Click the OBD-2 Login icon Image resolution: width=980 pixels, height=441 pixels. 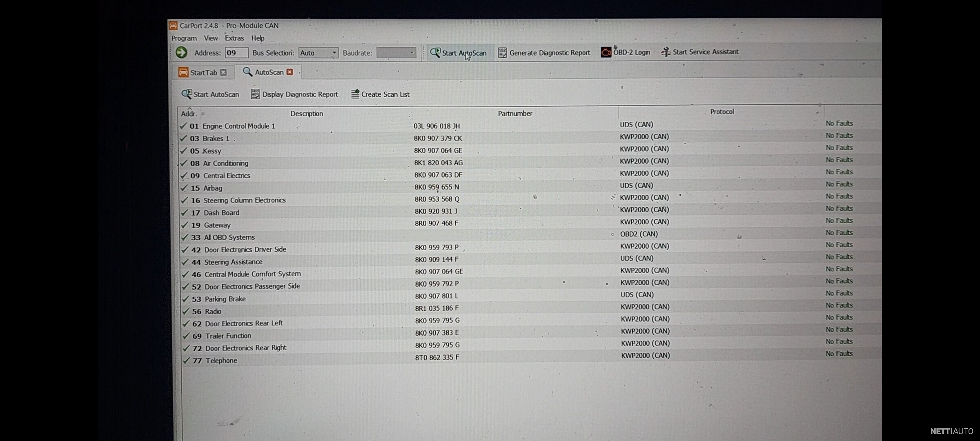pyautogui.click(x=606, y=52)
